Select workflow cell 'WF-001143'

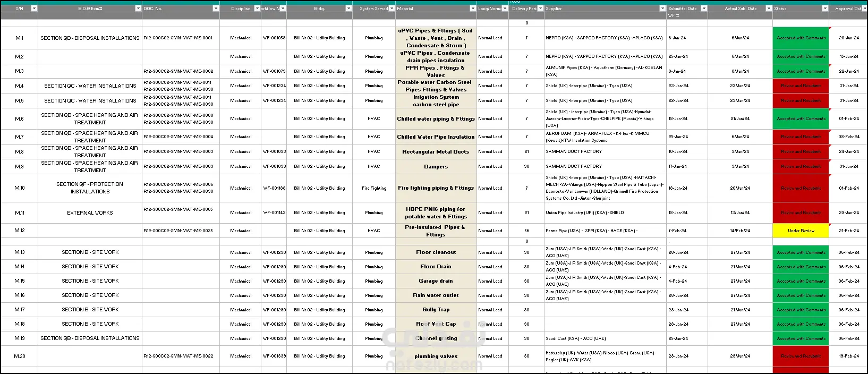pyautogui.click(x=274, y=212)
